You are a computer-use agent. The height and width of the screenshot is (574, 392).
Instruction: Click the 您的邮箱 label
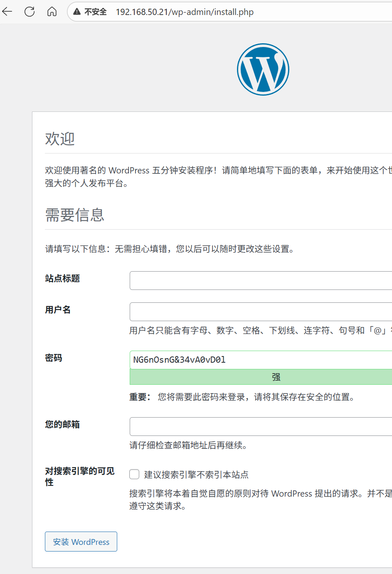pyautogui.click(x=62, y=424)
